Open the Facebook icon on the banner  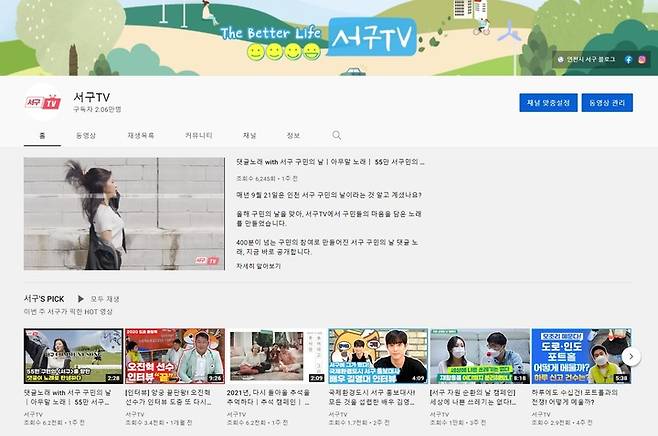[x=628, y=60]
